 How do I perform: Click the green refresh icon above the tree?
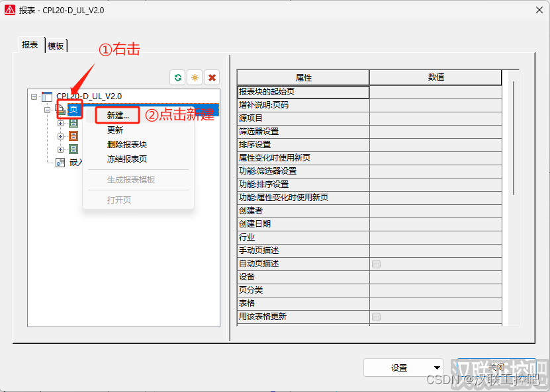click(x=177, y=77)
